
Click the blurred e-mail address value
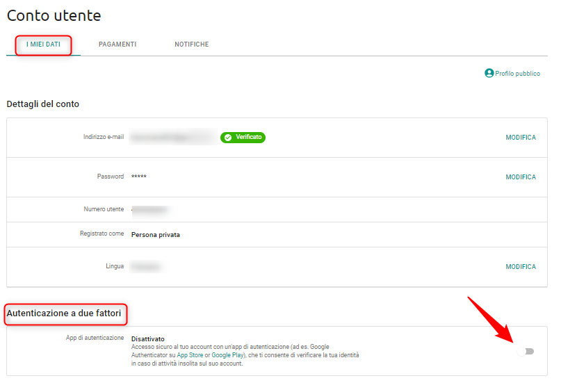pyautogui.click(x=171, y=138)
